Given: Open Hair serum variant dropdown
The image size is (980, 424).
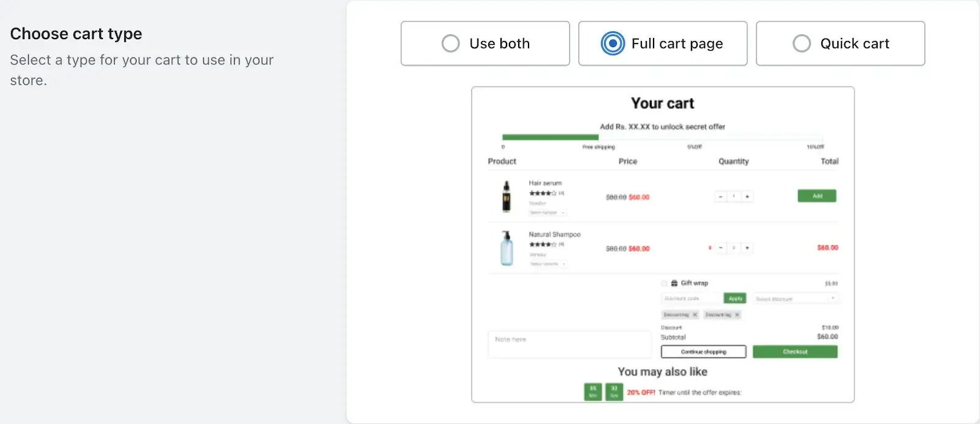Looking at the screenshot, I should click(548, 212).
